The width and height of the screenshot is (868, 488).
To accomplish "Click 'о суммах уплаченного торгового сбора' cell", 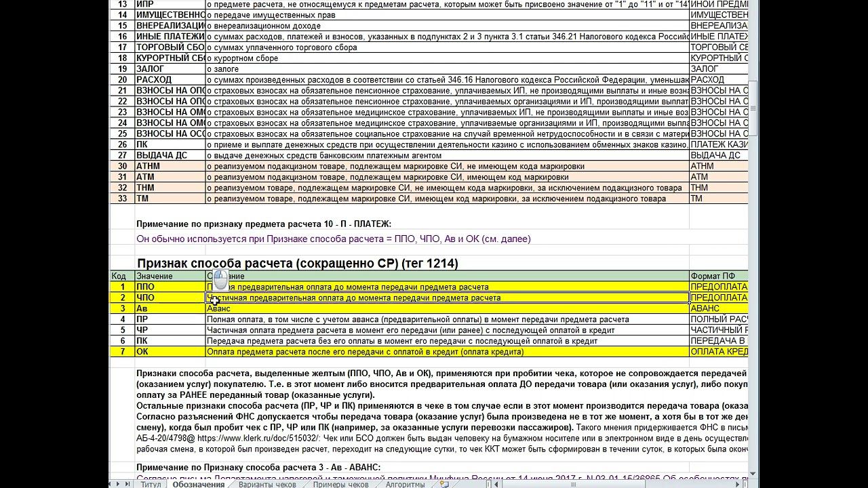I will (448, 47).
